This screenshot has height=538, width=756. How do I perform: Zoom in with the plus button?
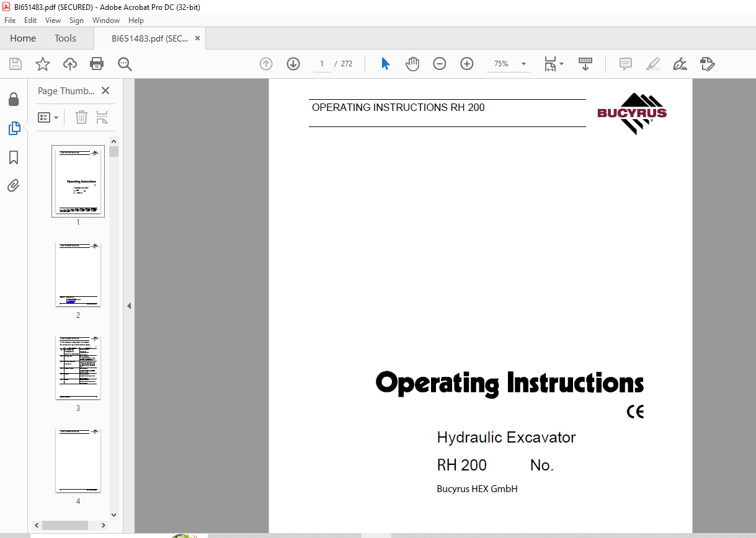pyautogui.click(x=467, y=64)
